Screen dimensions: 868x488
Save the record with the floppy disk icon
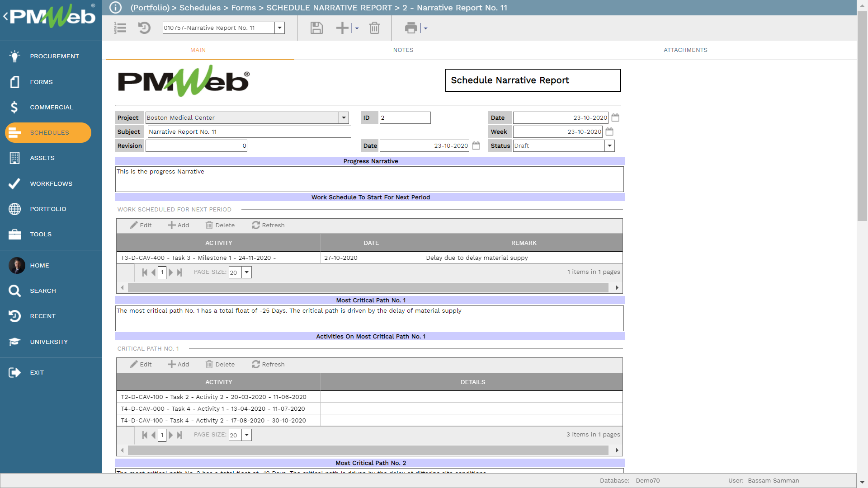point(316,28)
